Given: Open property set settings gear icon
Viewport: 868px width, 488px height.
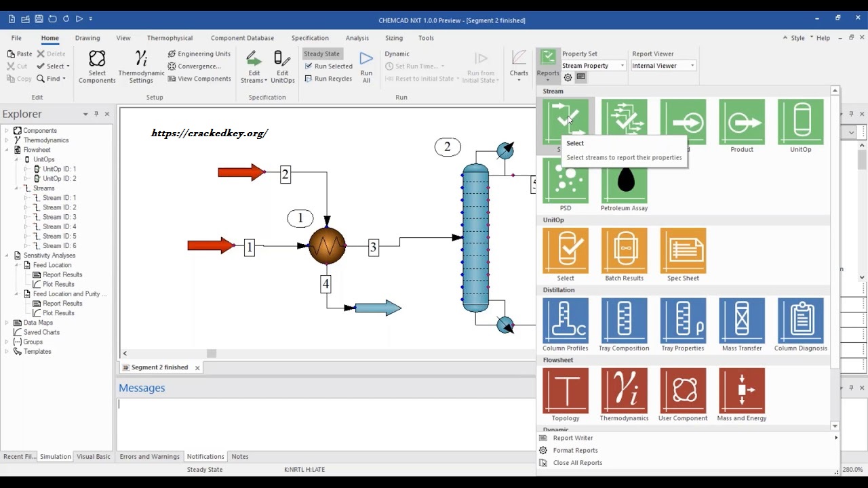Looking at the screenshot, I should pos(568,77).
